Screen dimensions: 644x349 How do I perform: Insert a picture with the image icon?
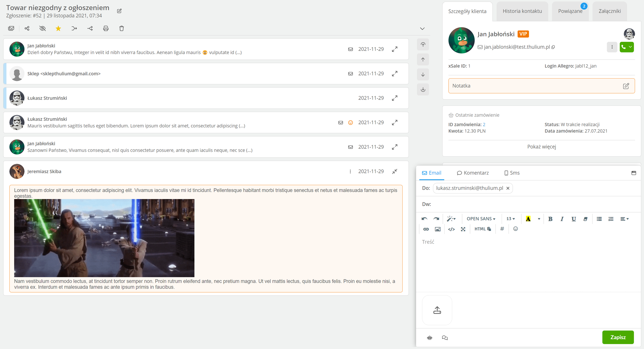pyautogui.click(x=438, y=229)
